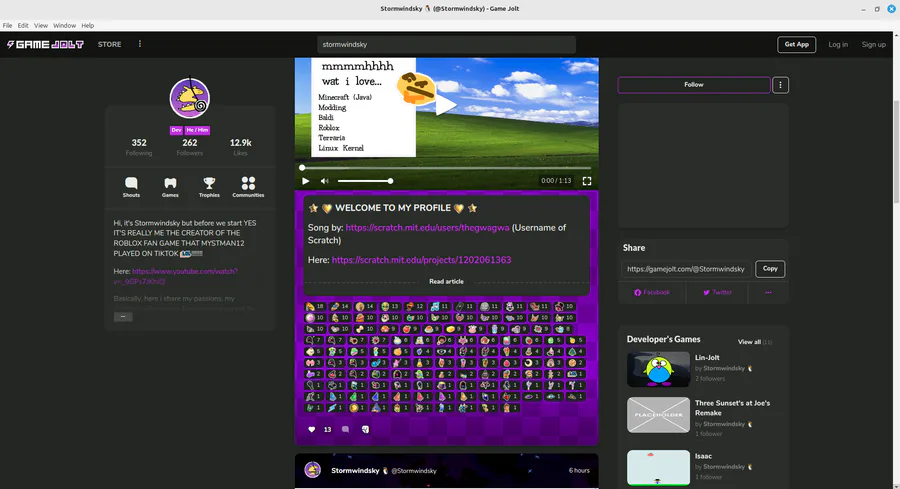Screen dimensions: 900x489
Task: Copy the profile share URL
Action: point(770,269)
